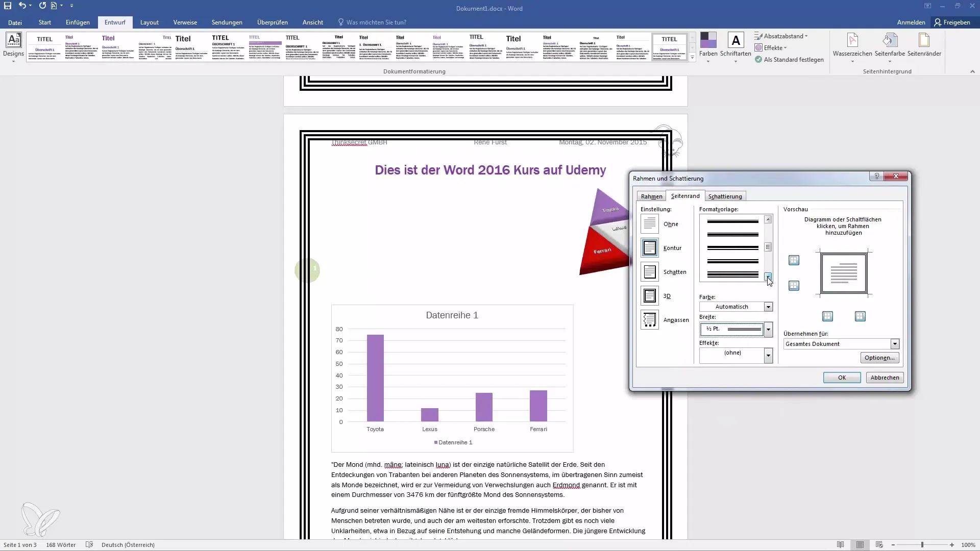Click the Was möchten Sie tun search
Image resolution: width=980 pixels, height=551 pixels.
[372, 22]
